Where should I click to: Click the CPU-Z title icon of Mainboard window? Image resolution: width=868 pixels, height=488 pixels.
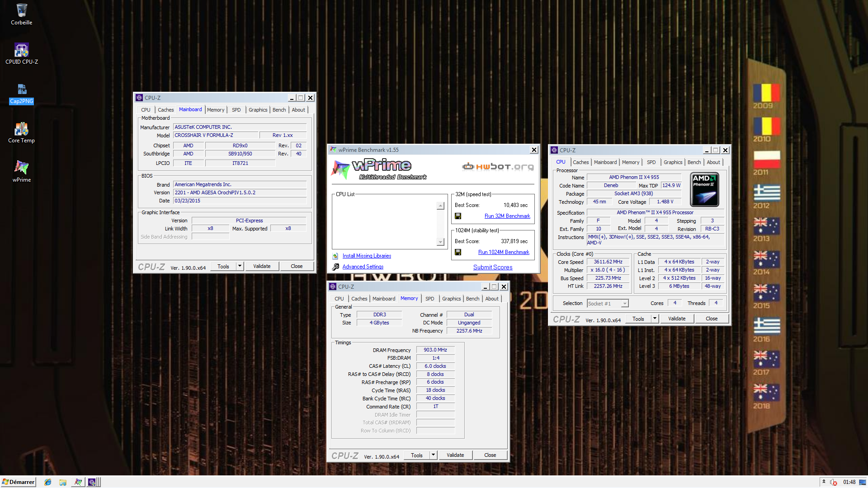tap(139, 98)
